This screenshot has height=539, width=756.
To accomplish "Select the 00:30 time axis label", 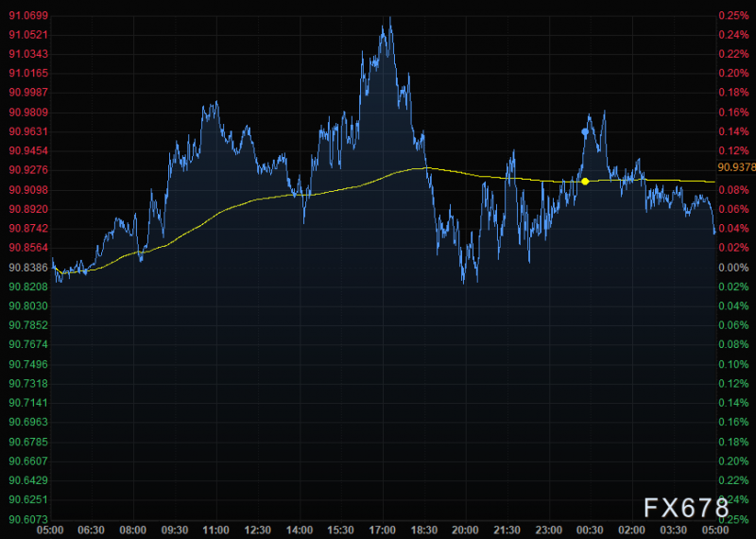I will pyautogui.click(x=591, y=530).
